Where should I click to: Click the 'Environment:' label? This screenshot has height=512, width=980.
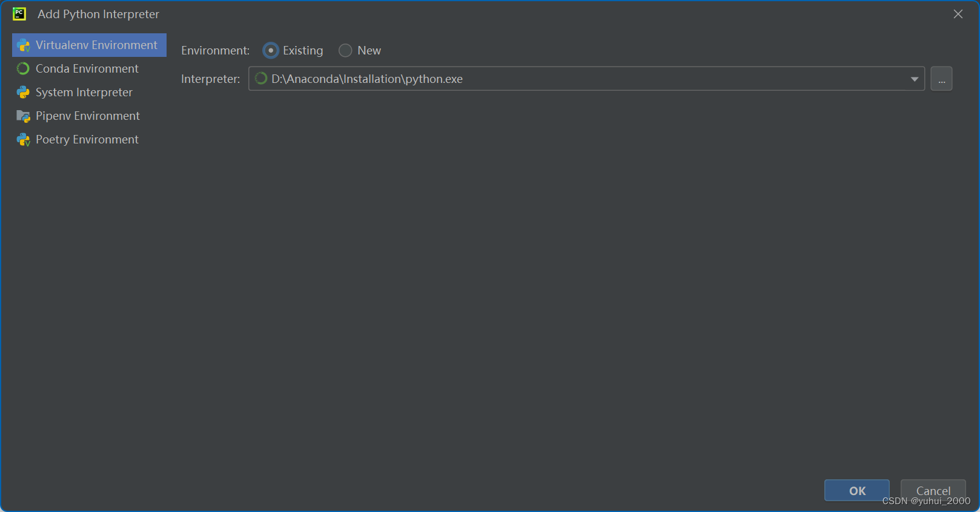pos(216,51)
